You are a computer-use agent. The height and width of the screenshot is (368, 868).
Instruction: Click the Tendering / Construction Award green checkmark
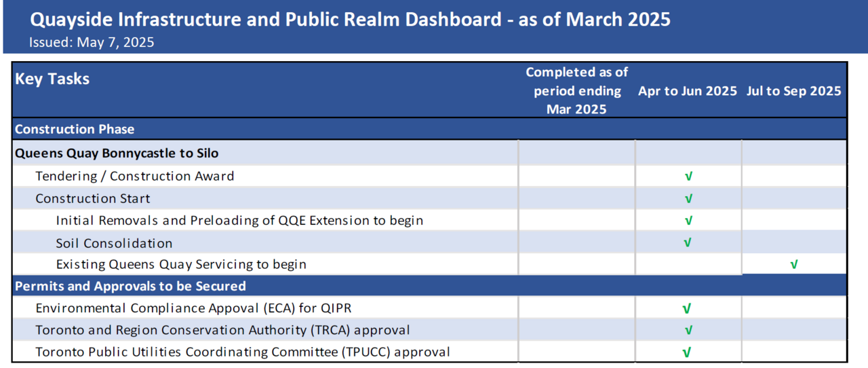point(688,177)
